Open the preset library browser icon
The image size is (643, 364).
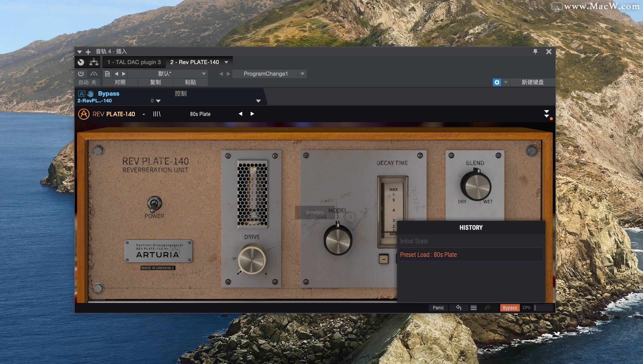pos(157,114)
